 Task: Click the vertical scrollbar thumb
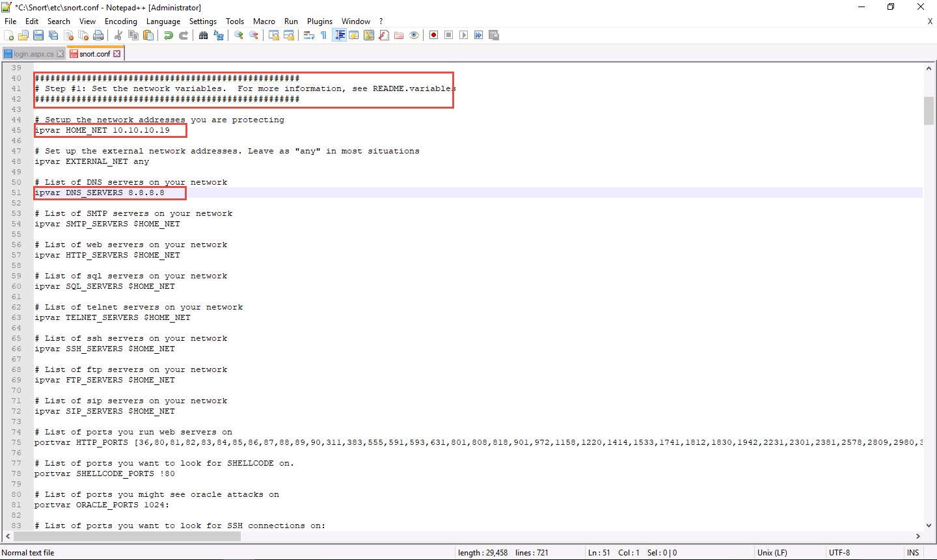tap(929, 111)
